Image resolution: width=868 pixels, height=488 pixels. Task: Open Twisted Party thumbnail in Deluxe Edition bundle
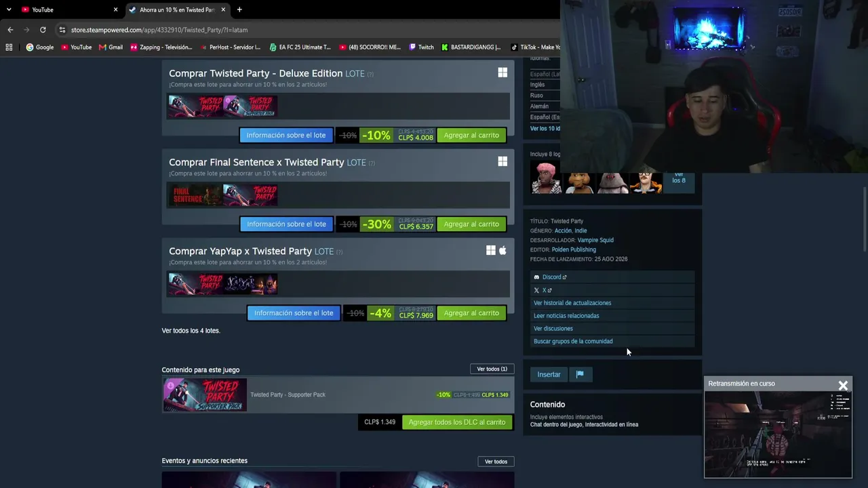click(195, 106)
